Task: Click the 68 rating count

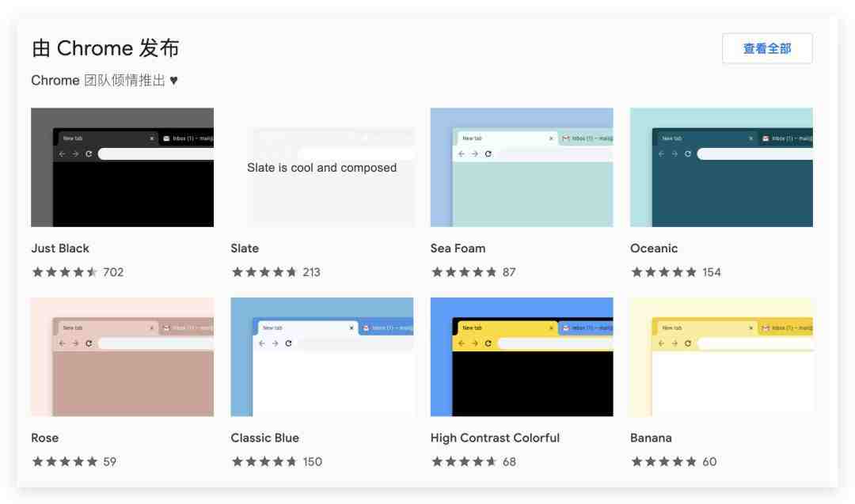Action: point(509,461)
